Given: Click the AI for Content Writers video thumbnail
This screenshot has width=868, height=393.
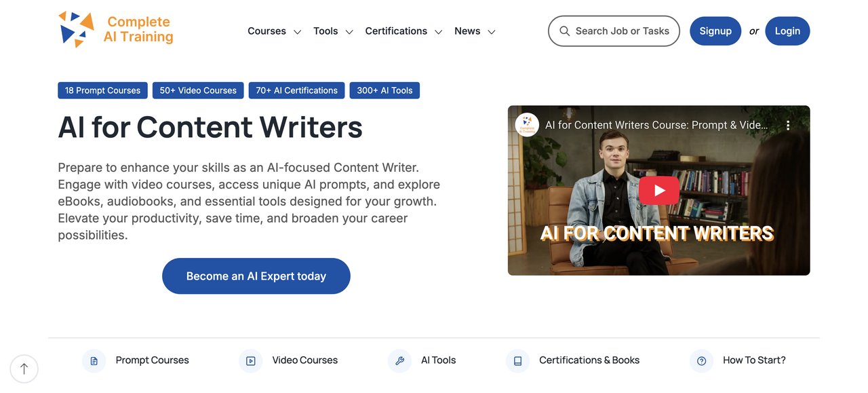Looking at the screenshot, I should [658, 191].
